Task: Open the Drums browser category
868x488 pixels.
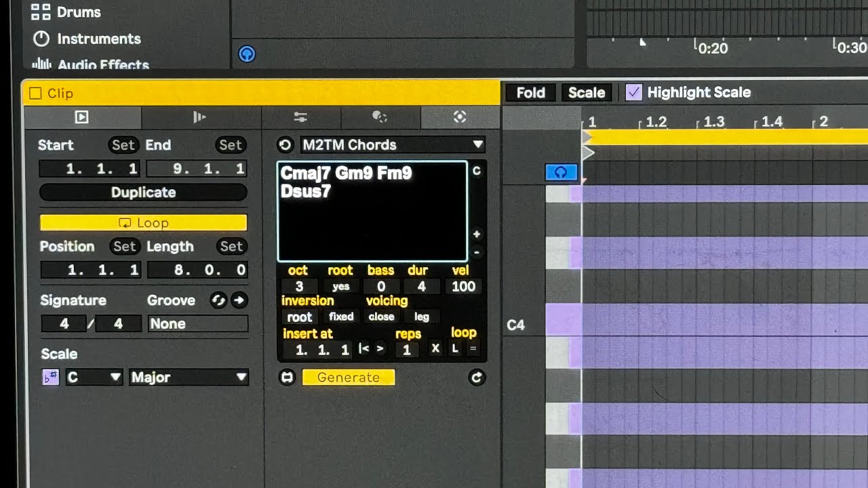Action: click(x=66, y=12)
